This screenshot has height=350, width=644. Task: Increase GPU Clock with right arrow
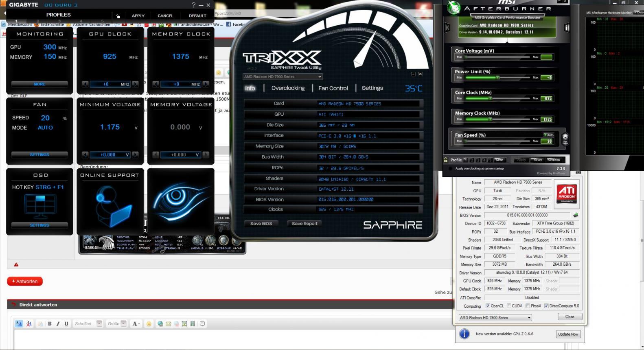135,84
